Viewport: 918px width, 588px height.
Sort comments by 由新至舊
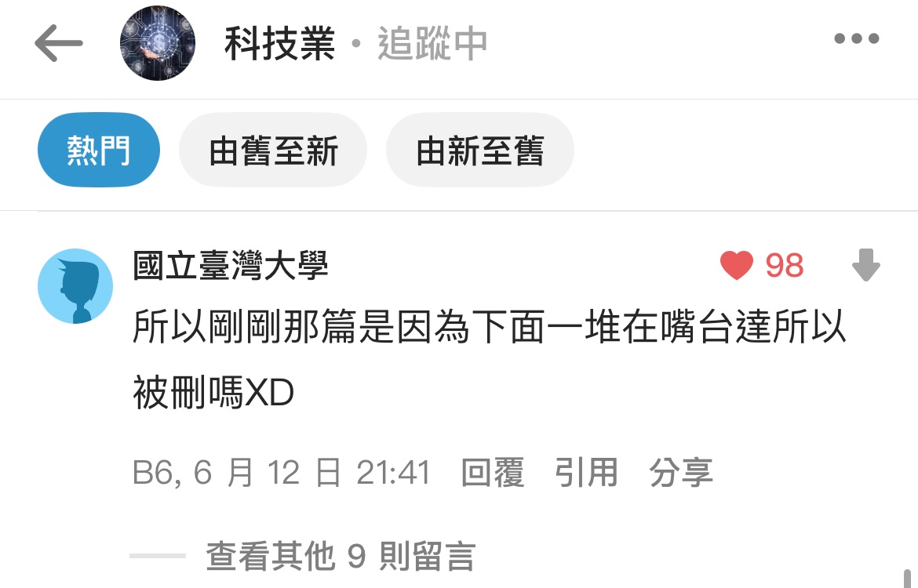click(480, 150)
